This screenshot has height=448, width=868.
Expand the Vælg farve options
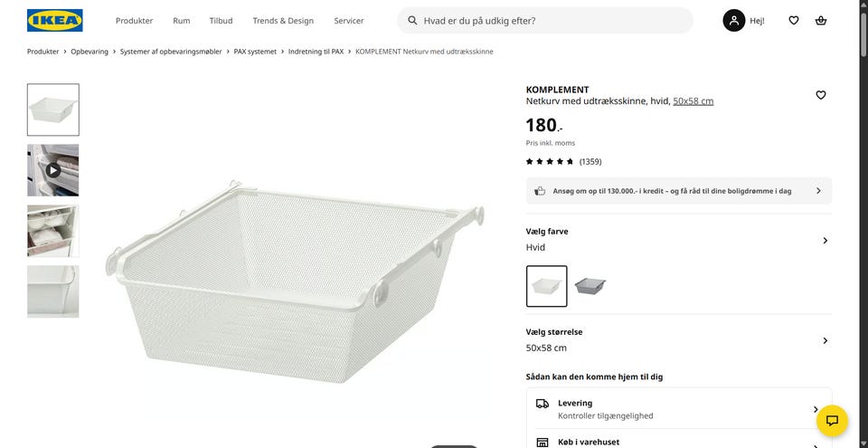pyautogui.click(x=824, y=240)
